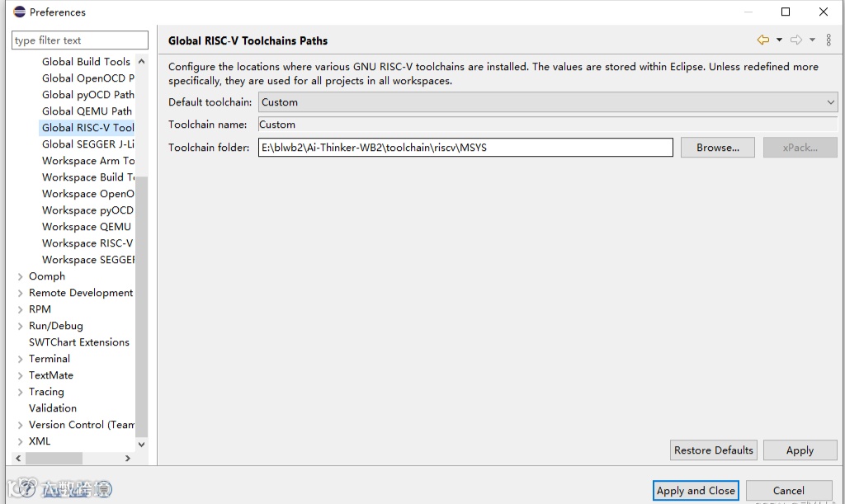Expand the Remote Development node

[x=20, y=293]
